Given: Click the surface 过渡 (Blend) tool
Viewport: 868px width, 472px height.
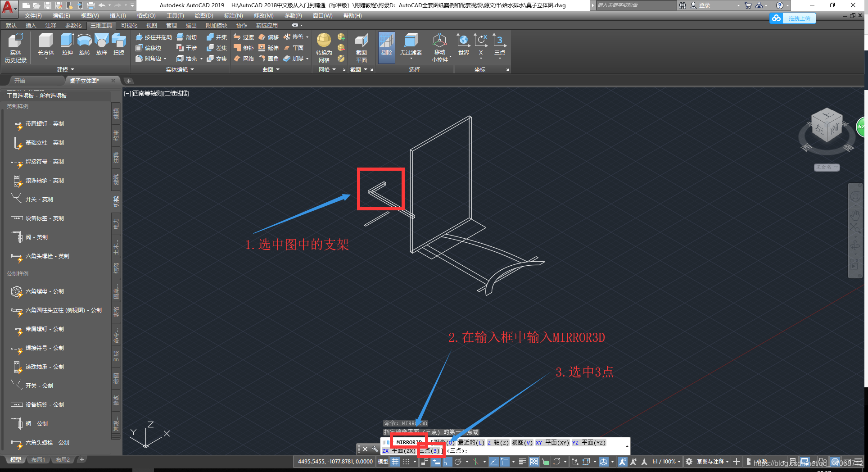Looking at the screenshot, I should (x=244, y=37).
